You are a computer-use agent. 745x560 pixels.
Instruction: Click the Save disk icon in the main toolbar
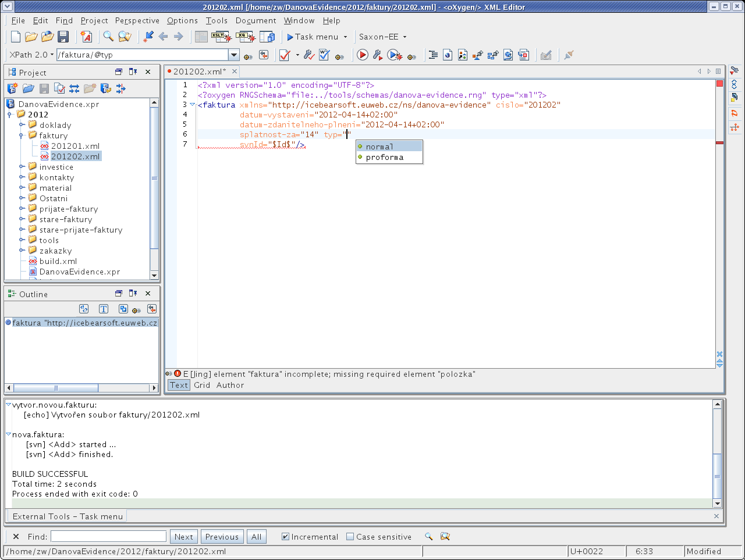click(x=63, y=37)
